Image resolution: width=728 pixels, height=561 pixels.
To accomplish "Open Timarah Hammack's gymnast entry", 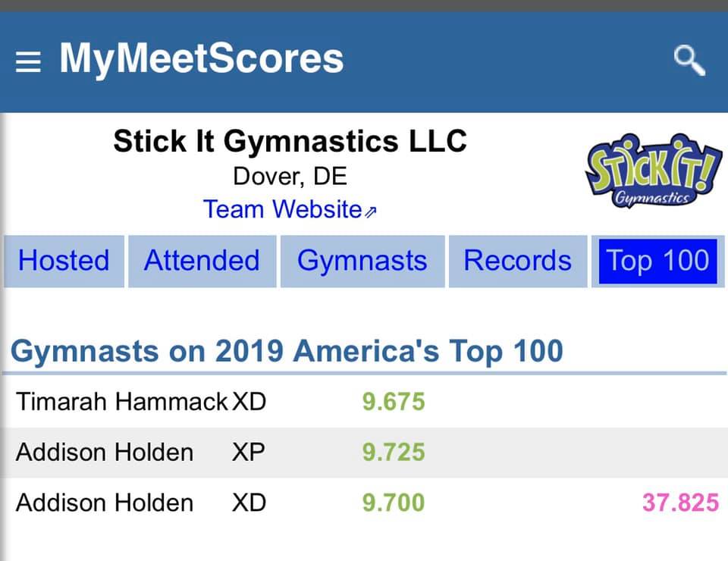I will tap(121, 401).
